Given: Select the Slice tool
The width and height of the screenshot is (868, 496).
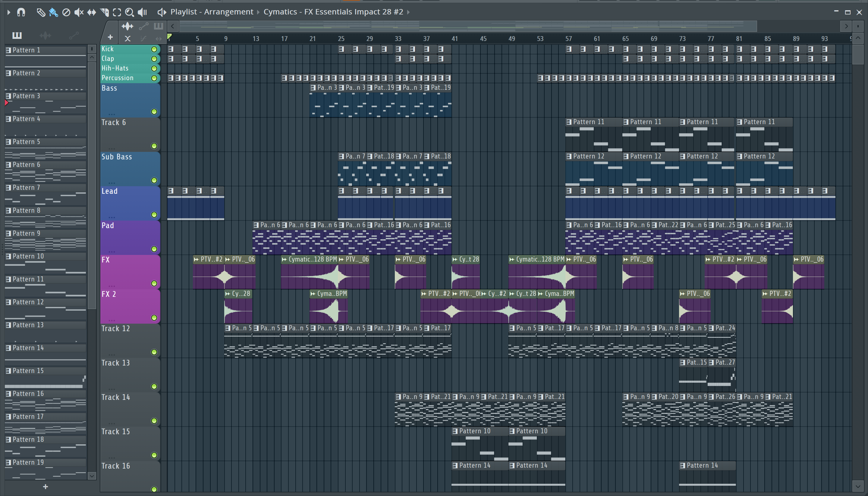Looking at the screenshot, I should point(105,13).
